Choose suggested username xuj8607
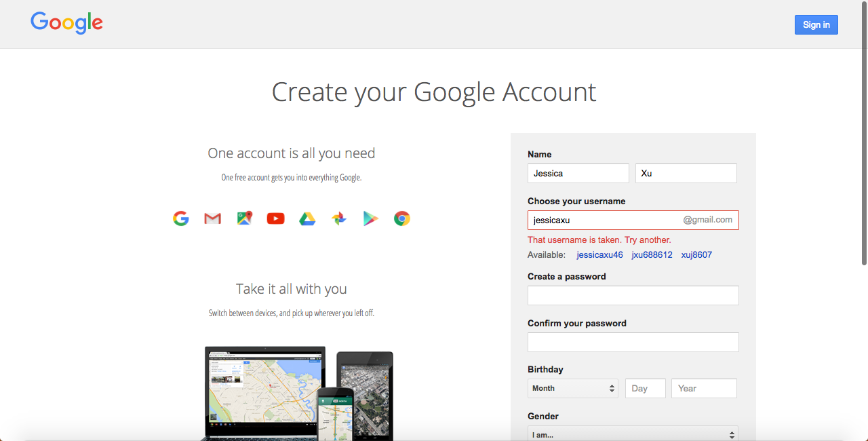This screenshot has width=868, height=441. (x=696, y=255)
